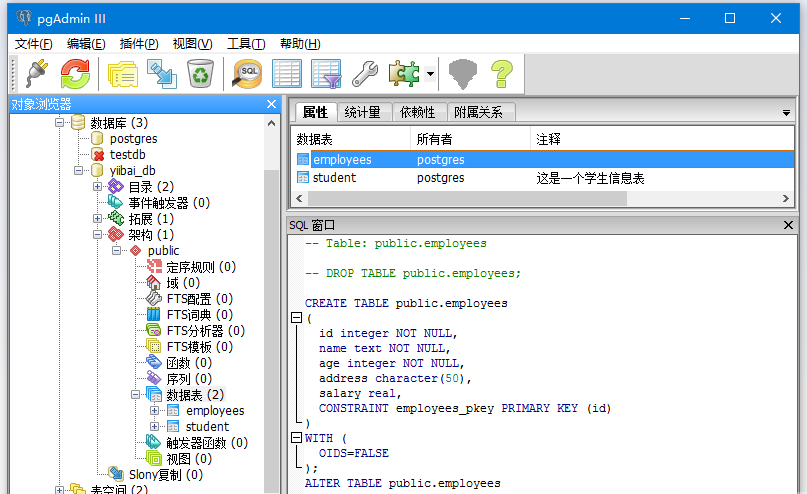Click the 注释 column header

[662, 139]
